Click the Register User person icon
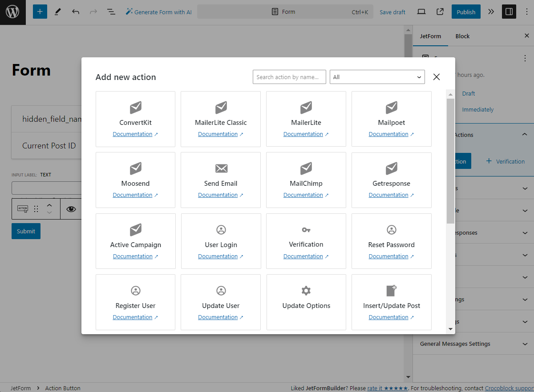Image resolution: width=534 pixels, height=392 pixels. 135,291
